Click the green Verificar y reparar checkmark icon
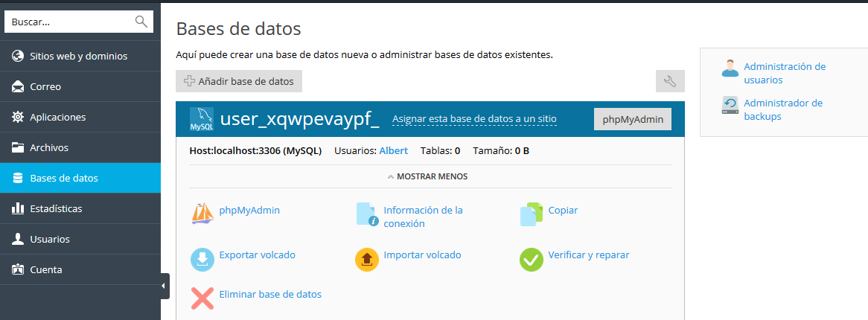The width and height of the screenshot is (868, 320). coord(531,258)
